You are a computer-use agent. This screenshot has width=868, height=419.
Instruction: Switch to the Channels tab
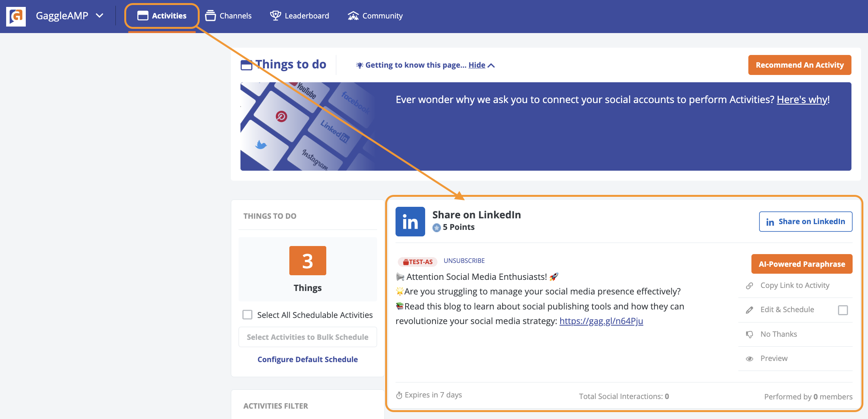(x=228, y=16)
